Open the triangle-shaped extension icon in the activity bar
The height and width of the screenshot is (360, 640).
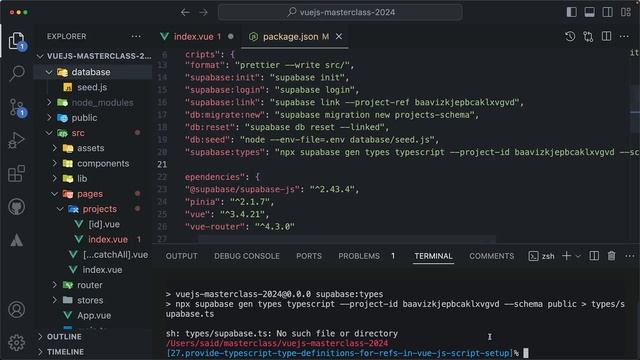(17, 240)
